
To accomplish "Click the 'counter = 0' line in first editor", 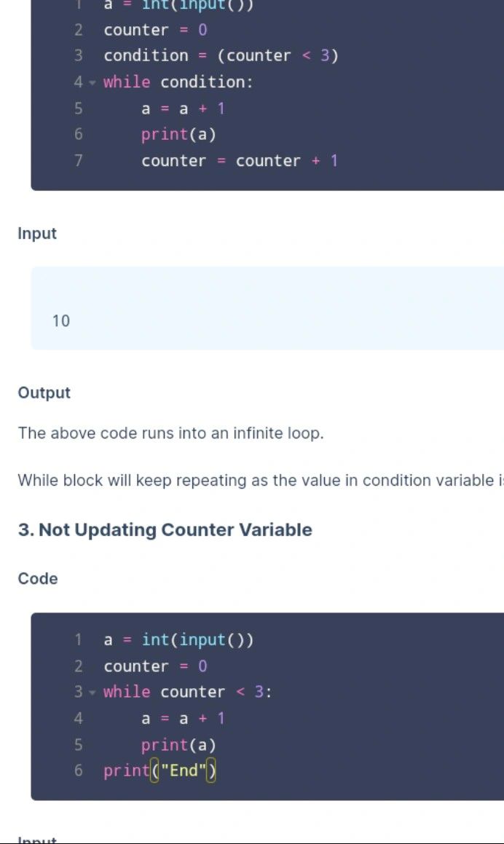I will point(155,30).
